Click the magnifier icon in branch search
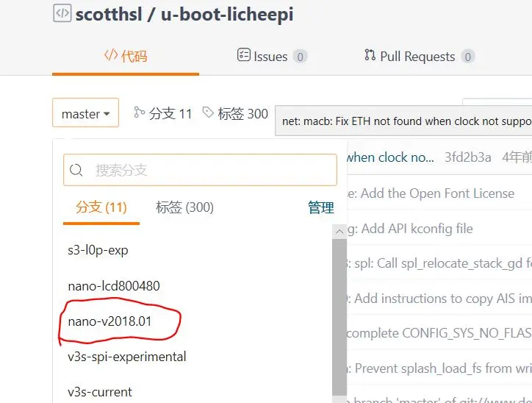 tap(76, 171)
